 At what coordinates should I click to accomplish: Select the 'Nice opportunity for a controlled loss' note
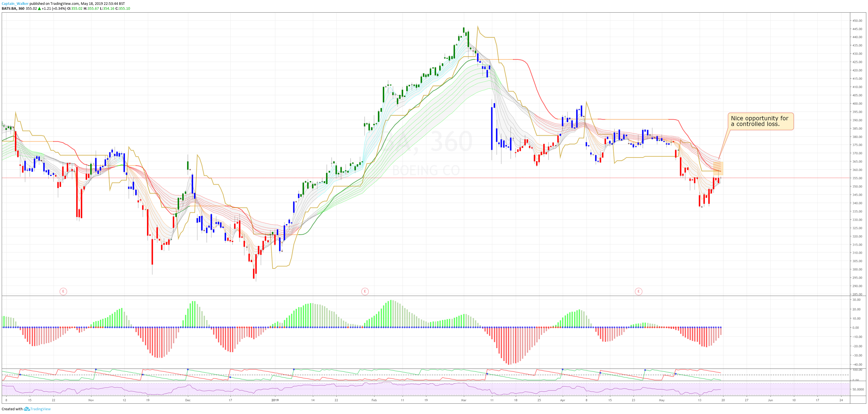[761, 121]
